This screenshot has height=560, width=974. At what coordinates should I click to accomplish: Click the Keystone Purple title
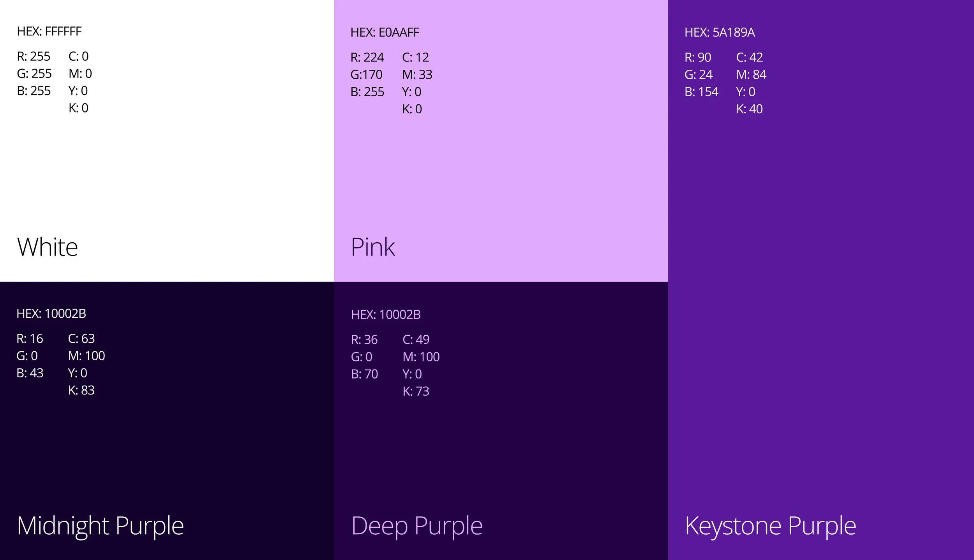click(x=770, y=526)
